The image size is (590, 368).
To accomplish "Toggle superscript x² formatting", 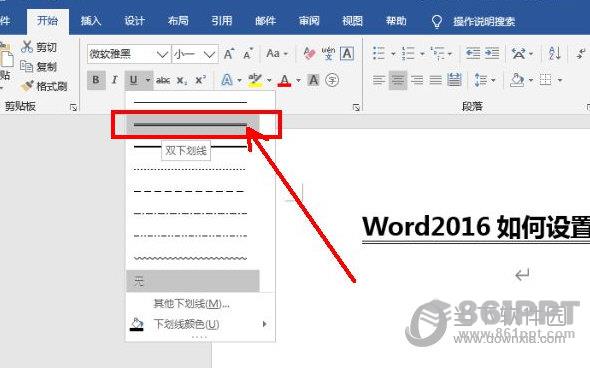I will [x=201, y=80].
